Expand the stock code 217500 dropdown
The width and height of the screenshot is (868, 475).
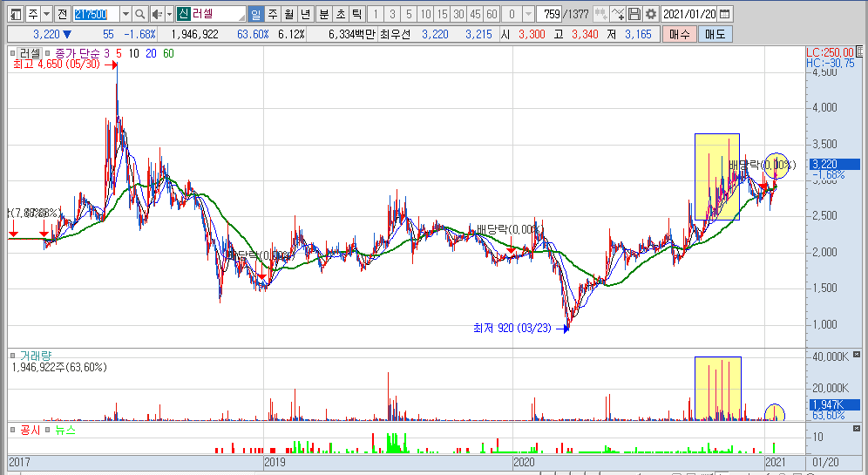coord(125,15)
